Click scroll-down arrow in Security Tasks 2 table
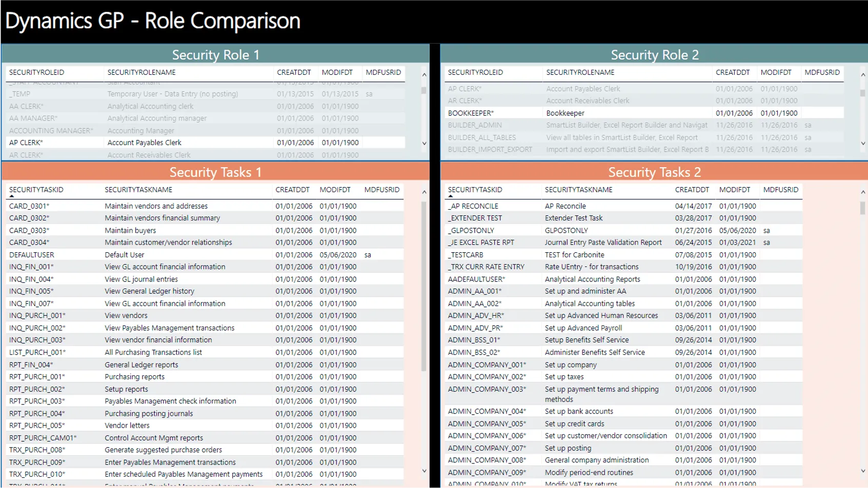Screen dimensions: 868x488 tap(863, 471)
